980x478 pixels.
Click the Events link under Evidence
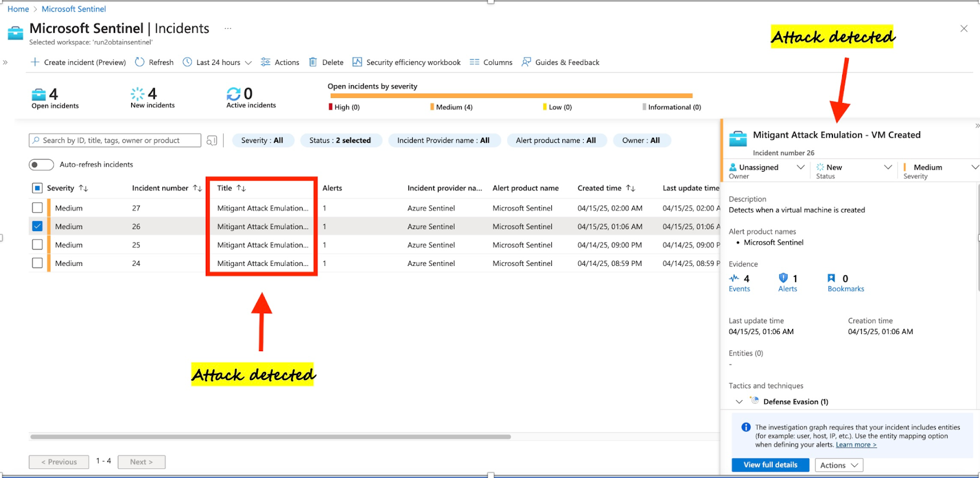point(739,289)
